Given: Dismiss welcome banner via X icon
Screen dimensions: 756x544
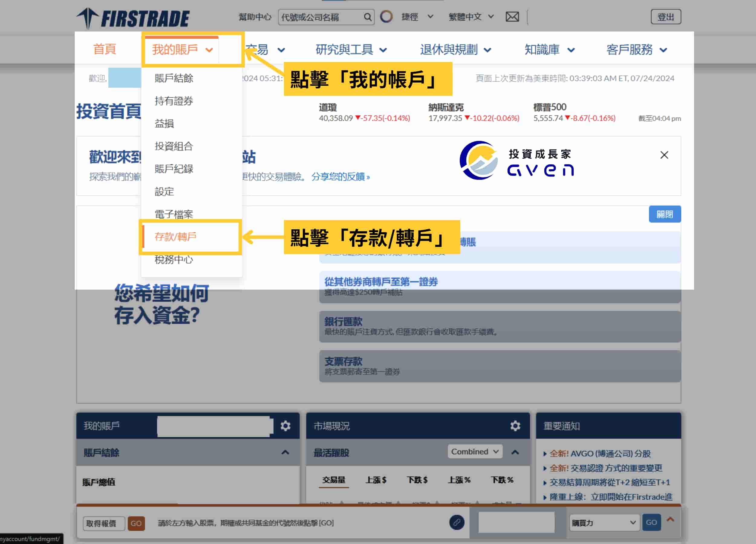Looking at the screenshot, I should (664, 155).
